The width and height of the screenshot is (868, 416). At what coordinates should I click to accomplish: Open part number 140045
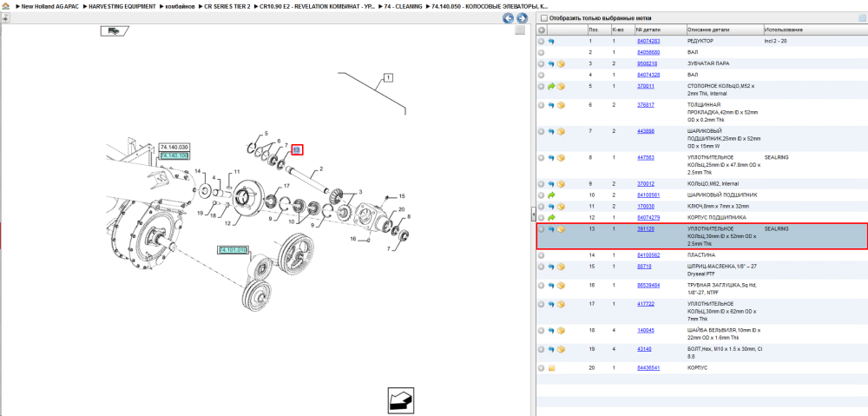646,330
